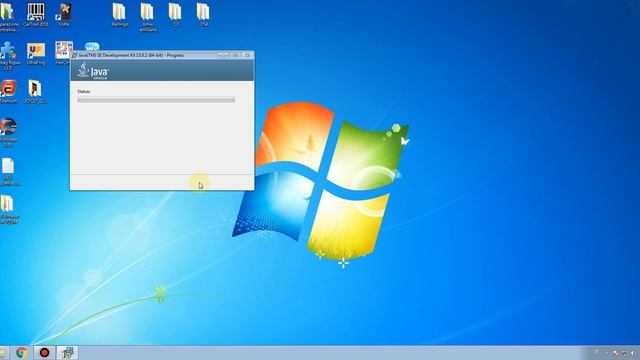Open the C1 desktop folder
Viewport: 640px width, 360px height.
point(176,15)
